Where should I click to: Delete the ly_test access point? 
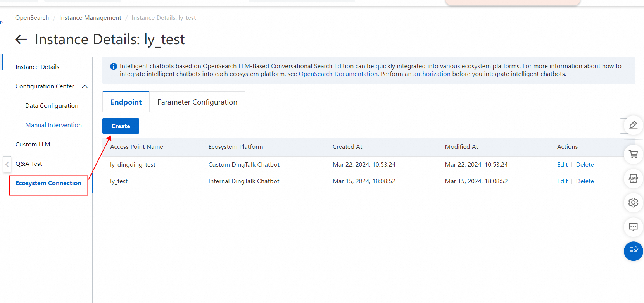(x=585, y=181)
